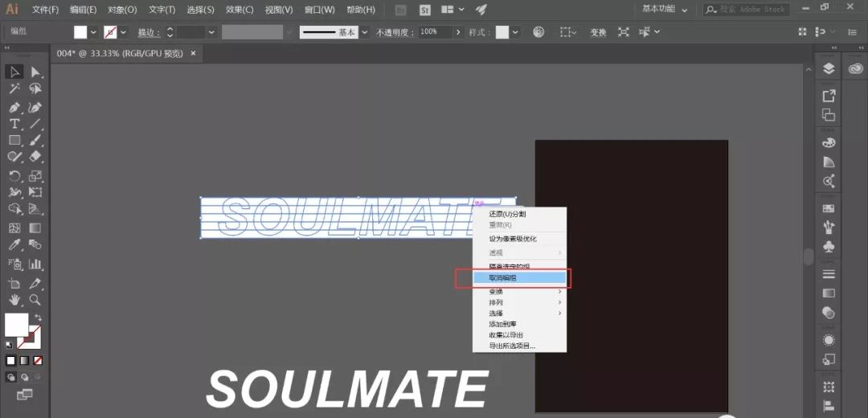
Task: Open the 效果(C) menu
Action: pos(239,10)
